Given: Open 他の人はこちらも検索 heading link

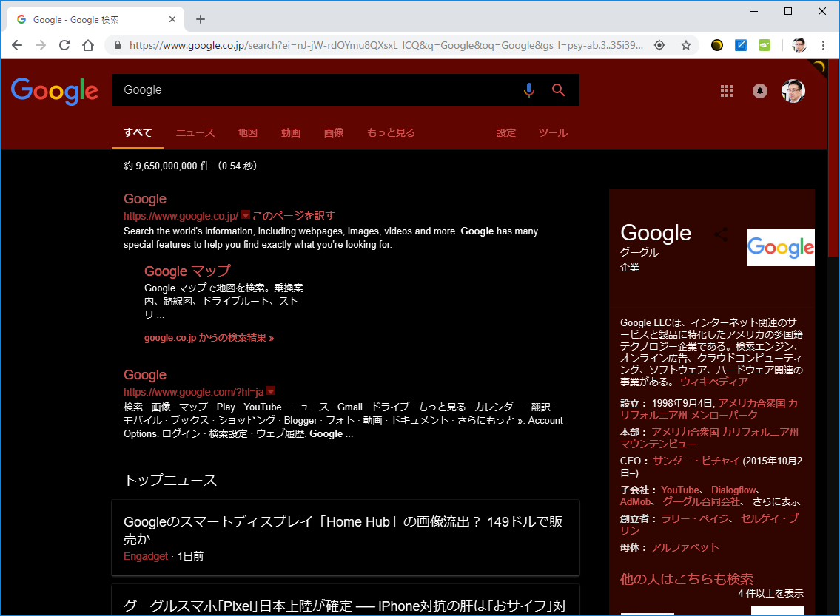Looking at the screenshot, I should coord(687,579).
